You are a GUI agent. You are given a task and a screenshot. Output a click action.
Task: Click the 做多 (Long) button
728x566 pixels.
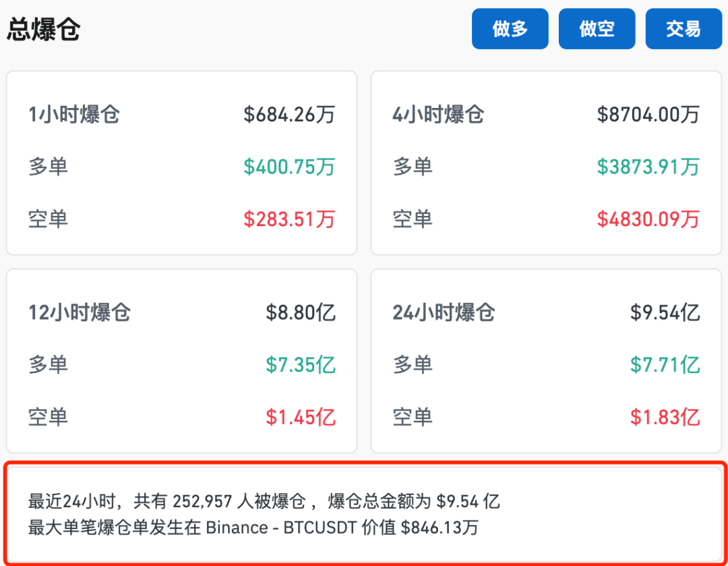coord(510,28)
